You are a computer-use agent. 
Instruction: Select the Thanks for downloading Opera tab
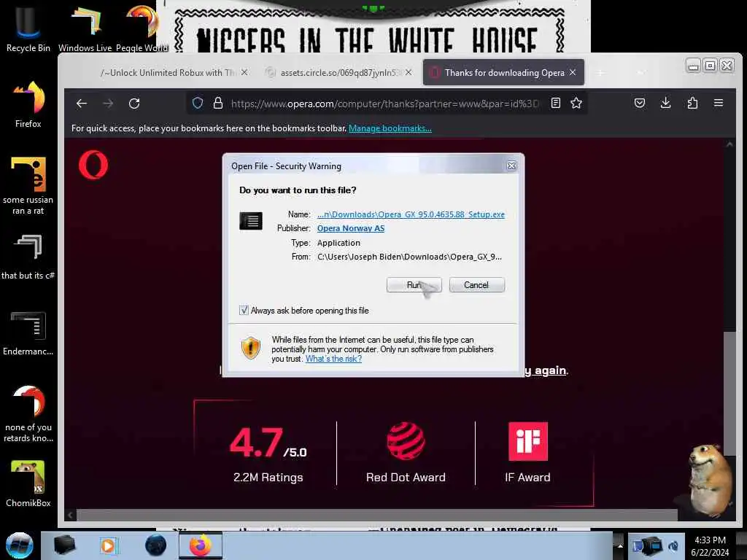click(504, 72)
